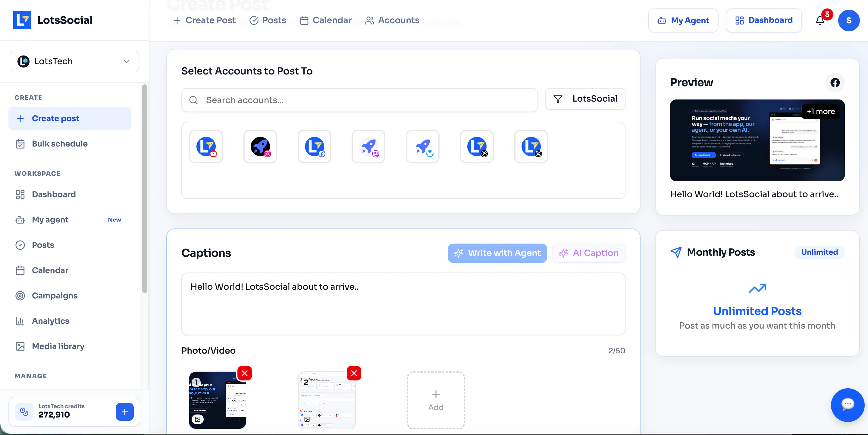Open second uploaded media thumbnail
Image resolution: width=868 pixels, height=435 pixels.
point(327,400)
